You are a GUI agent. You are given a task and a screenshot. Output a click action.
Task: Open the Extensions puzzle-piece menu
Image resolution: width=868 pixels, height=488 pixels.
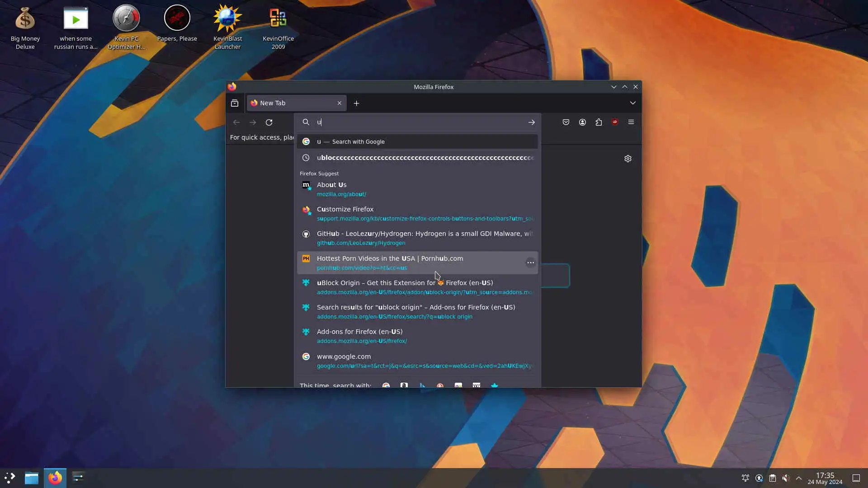[x=599, y=122]
